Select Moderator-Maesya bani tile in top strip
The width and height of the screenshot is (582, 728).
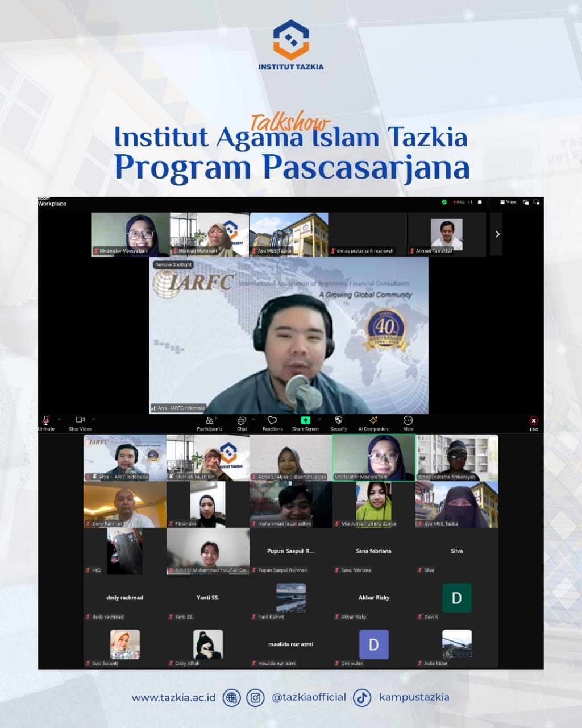pos(131,234)
